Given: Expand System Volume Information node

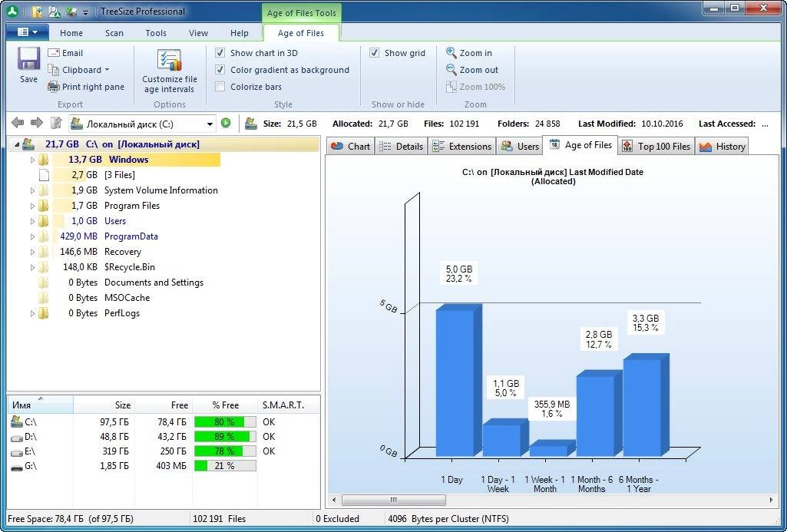Looking at the screenshot, I should pos(32,190).
